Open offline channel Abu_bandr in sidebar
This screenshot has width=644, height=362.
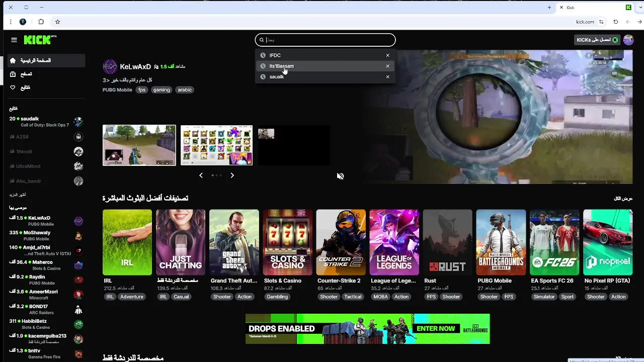46,181
